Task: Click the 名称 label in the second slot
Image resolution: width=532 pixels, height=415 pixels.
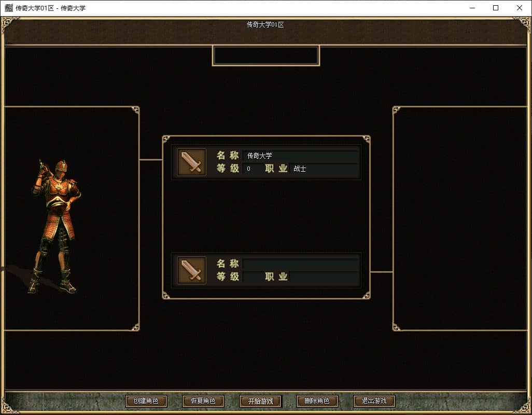Action: 228,264
